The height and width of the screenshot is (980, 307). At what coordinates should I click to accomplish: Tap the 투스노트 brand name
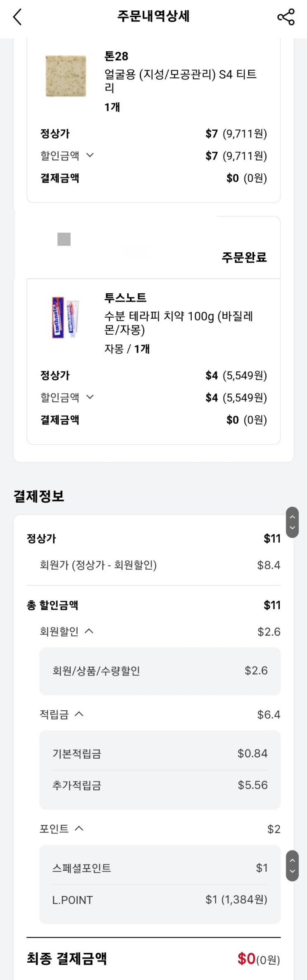click(x=125, y=298)
